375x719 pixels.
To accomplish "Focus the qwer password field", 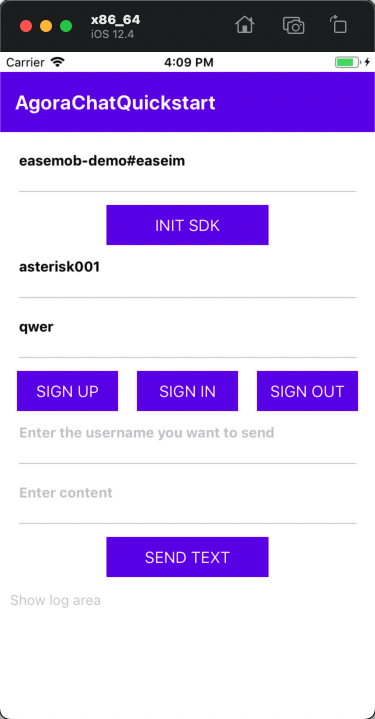I will coord(188,328).
